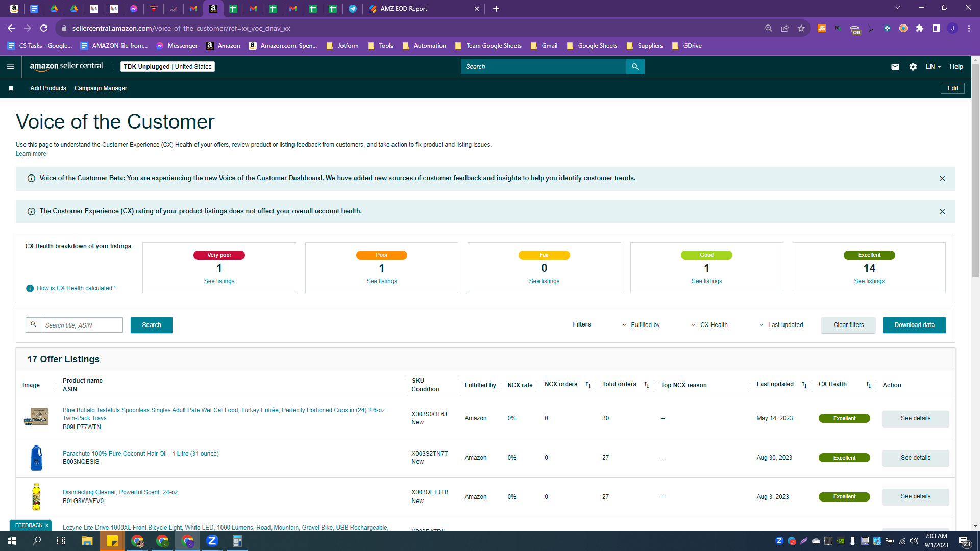Open the Chrome profile avatar J
This screenshot has height=551, width=980.
tap(952, 28)
